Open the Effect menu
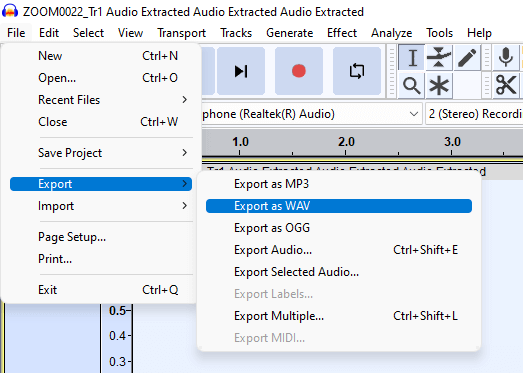 coord(342,33)
